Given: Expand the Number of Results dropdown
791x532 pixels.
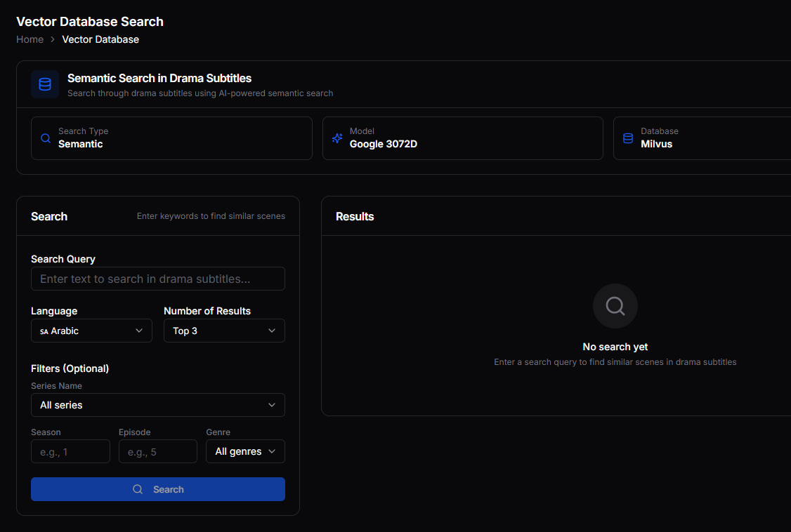Looking at the screenshot, I should click(x=224, y=331).
